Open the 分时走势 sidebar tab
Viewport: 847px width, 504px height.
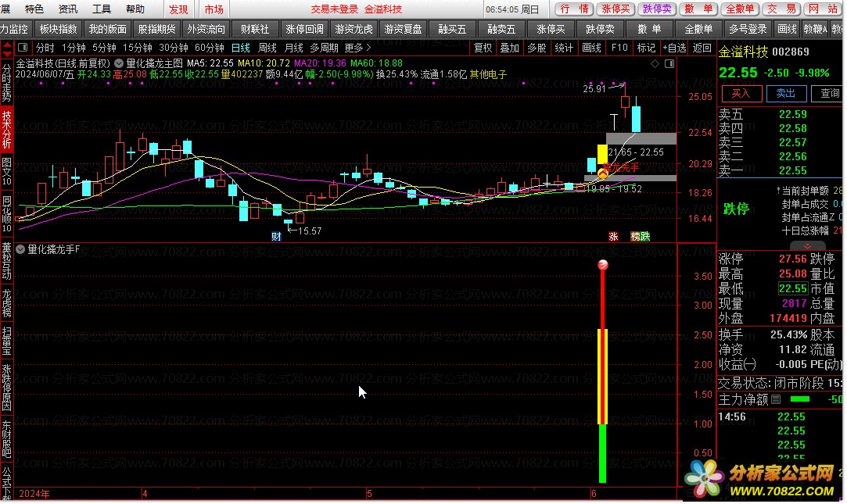click(x=6, y=83)
